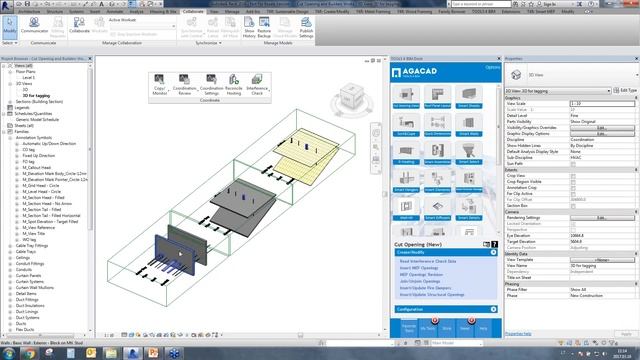Screen dimensions: 640x360
Task: Open the Select panel dropdown
Action: 10,43
